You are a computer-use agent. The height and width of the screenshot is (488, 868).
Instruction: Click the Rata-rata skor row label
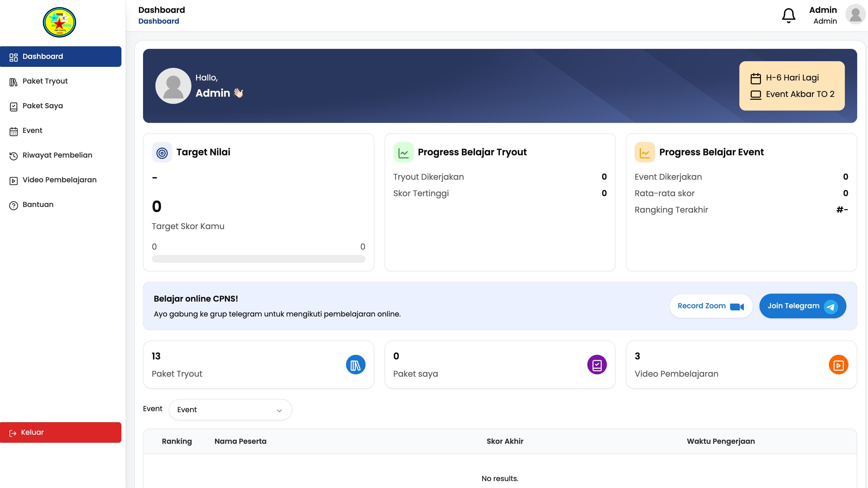[x=665, y=194]
